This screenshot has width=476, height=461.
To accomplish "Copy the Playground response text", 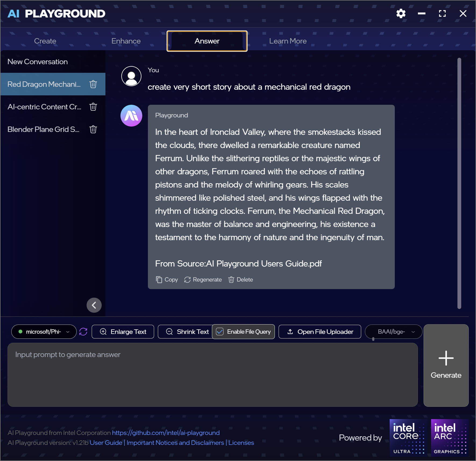I will [167, 279].
